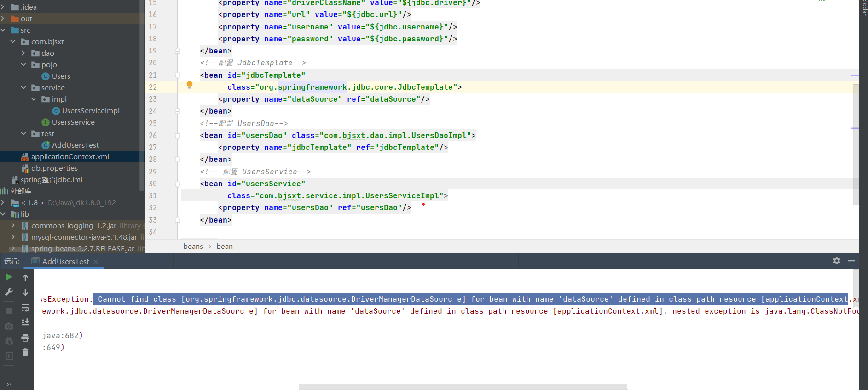
Task: Click the 运行 run panel label
Action: tap(12, 261)
